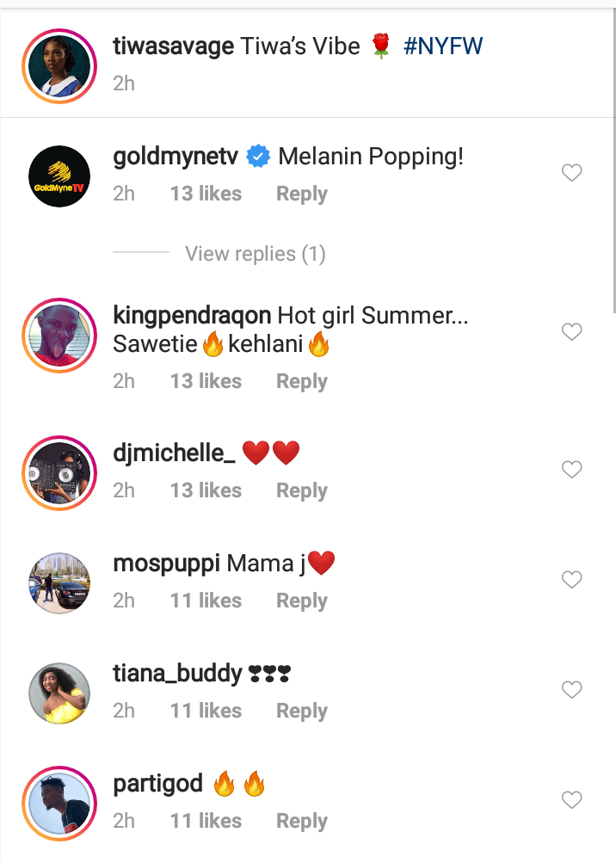Open the tiwasavage username link

point(173,46)
